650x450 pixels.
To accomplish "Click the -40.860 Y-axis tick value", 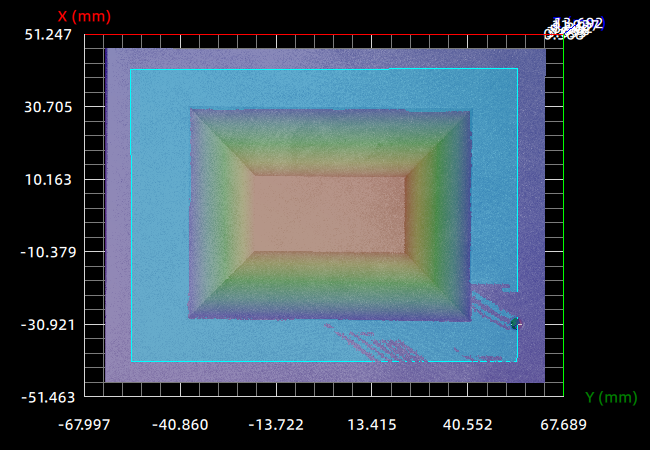I will pos(180,425).
